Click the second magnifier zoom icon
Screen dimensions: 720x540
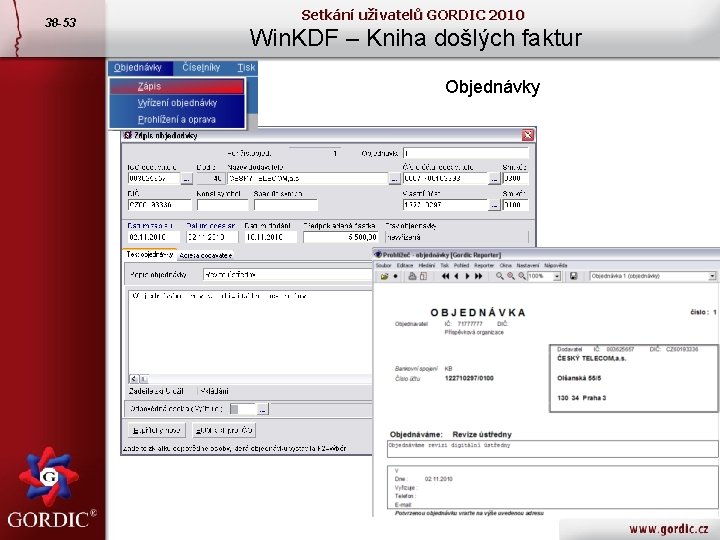coord(511,276)
